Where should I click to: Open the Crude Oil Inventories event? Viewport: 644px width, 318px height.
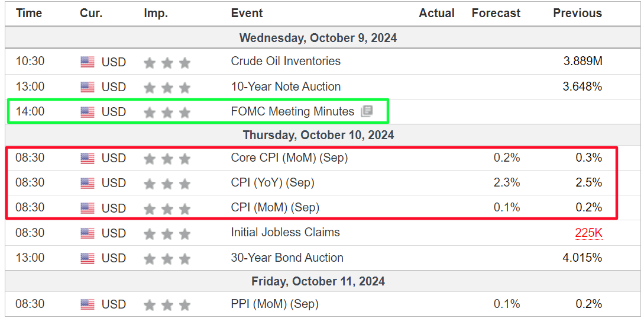click(x=286, y=62)
